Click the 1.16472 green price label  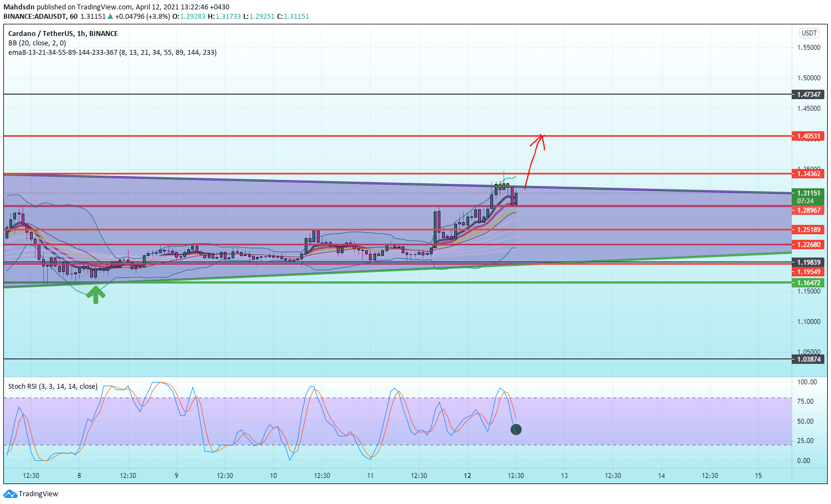pos(808,283)
